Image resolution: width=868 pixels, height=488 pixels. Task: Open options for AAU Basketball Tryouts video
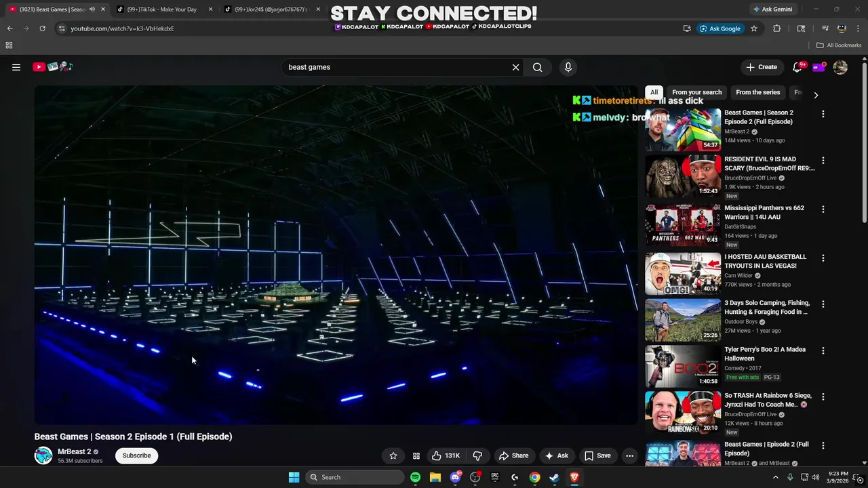tap(823, 258)
